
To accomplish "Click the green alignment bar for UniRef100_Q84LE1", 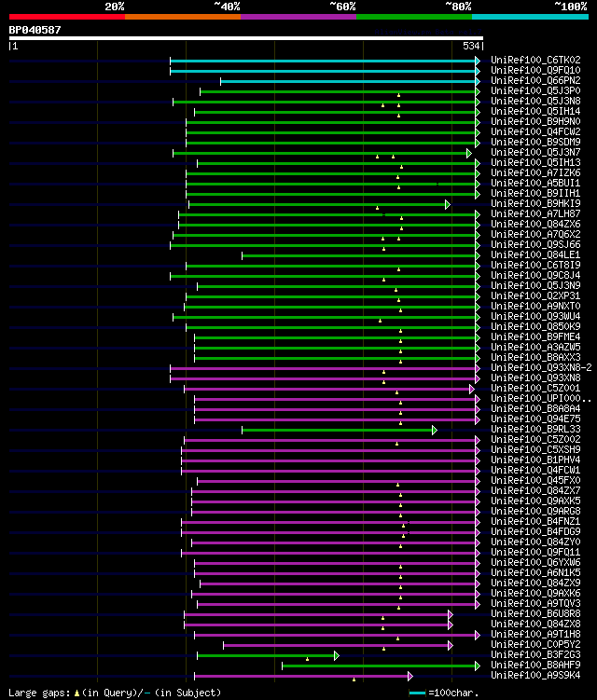I will click(361, 255).
